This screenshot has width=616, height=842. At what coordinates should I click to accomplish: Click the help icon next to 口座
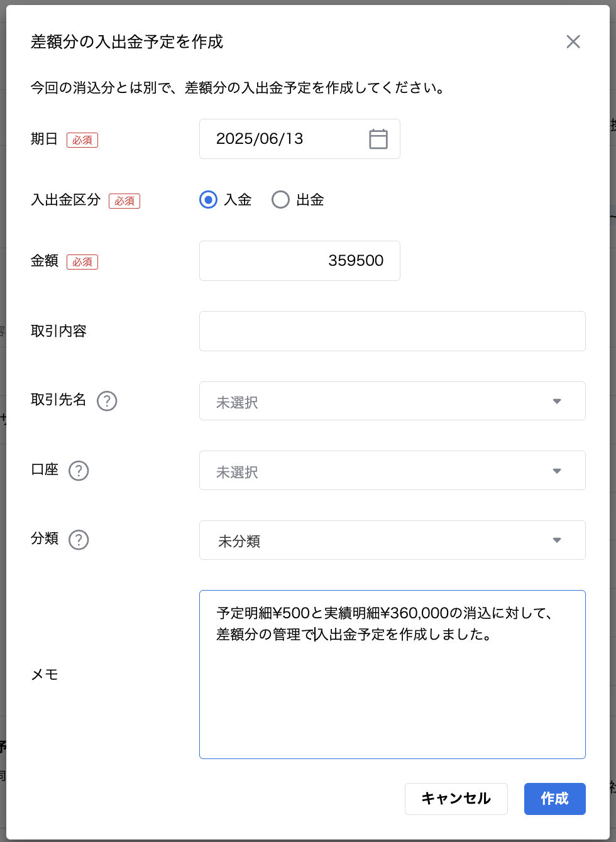(x=79, y=470)
